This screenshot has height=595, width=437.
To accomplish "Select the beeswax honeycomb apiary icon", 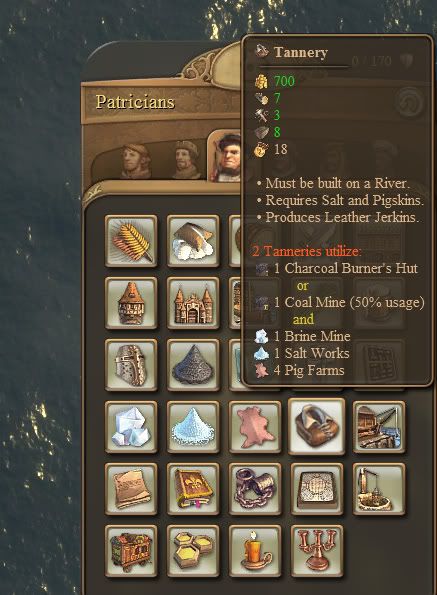I will pyautogui.click(x=193, y=551).
